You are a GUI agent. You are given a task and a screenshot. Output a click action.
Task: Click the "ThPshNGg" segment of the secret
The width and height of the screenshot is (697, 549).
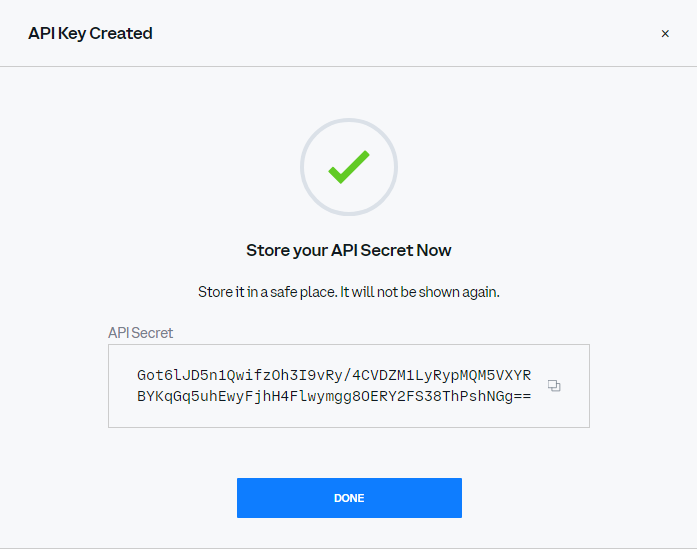tap(477, 396)
